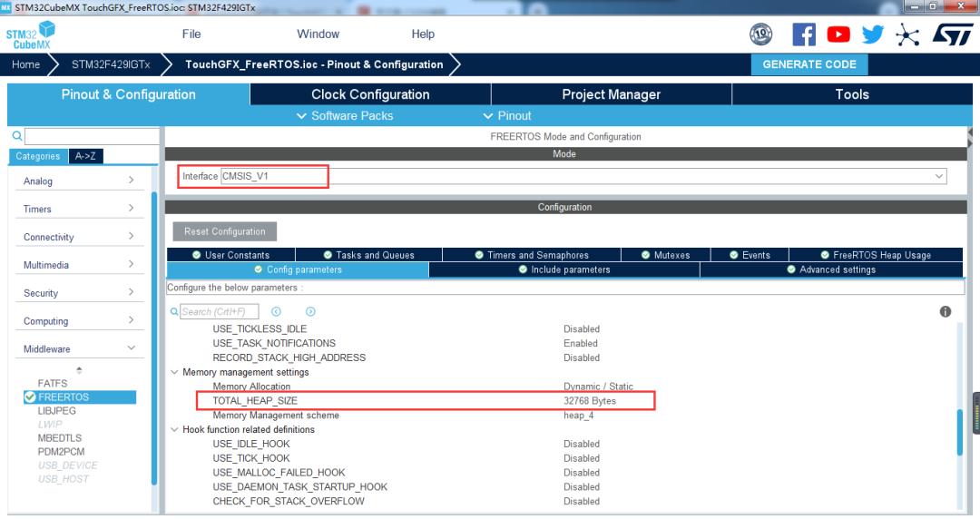Collapse Hook function related definitions group
The height and width of the screenshot is (519, 980).
tap(174, 429)
